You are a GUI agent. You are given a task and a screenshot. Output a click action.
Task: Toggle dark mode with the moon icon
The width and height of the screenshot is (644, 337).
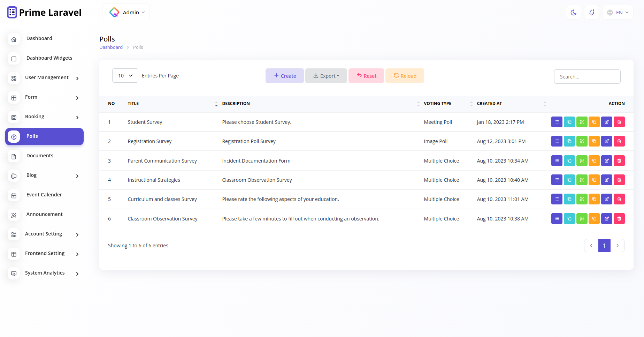pos(573,12)
